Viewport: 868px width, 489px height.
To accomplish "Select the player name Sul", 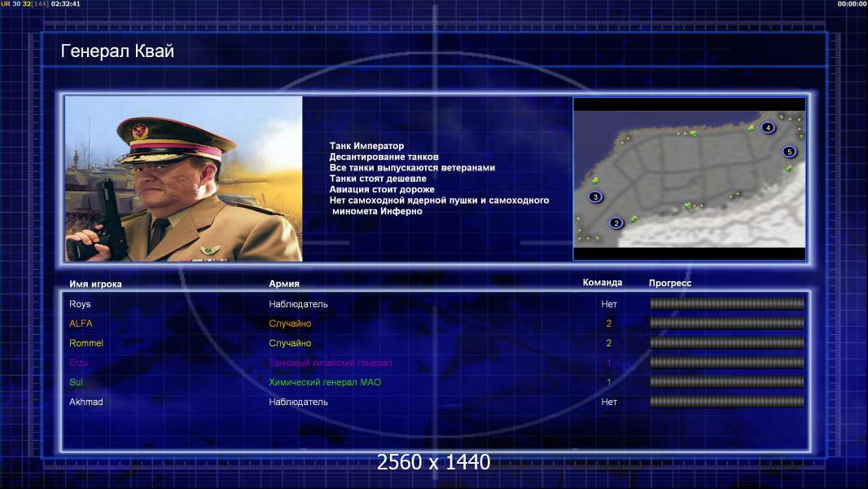I will [x=76, y=382].
